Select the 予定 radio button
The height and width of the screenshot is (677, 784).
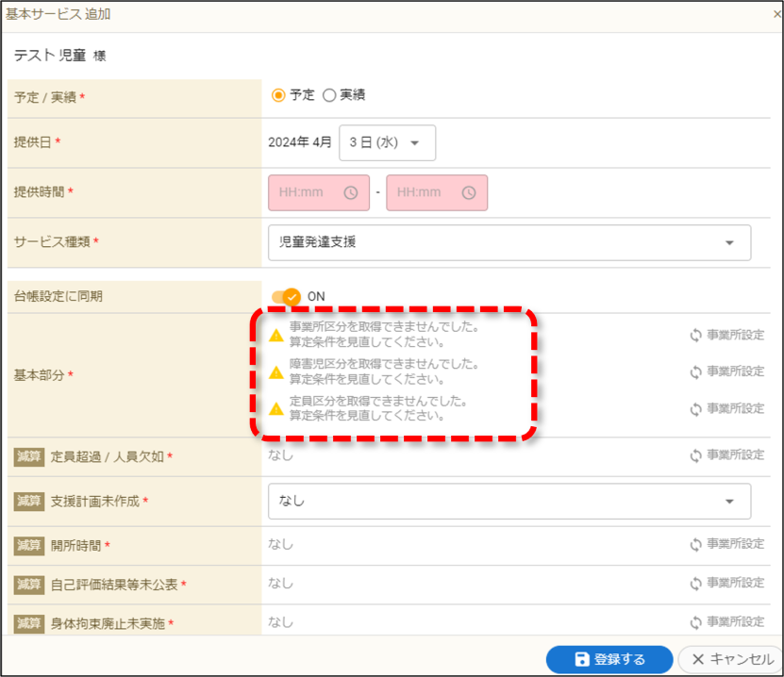(x=278, y=95)
